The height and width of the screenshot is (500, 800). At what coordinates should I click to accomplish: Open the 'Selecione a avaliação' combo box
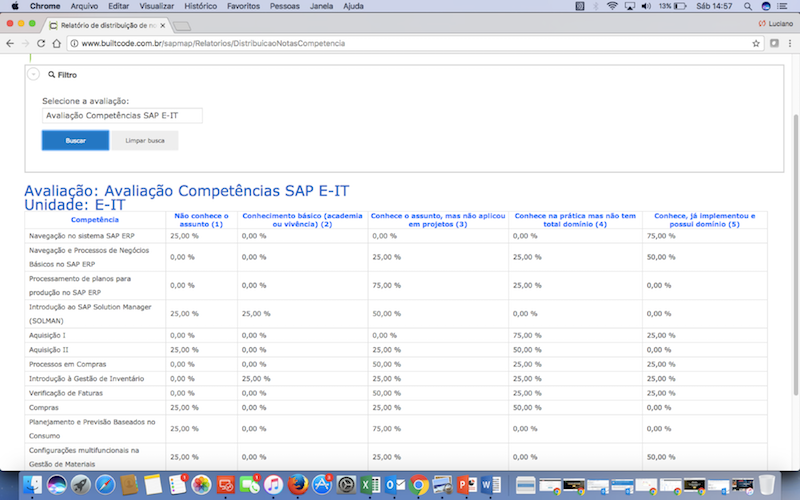pyautogui.click(x=122, y=115)
